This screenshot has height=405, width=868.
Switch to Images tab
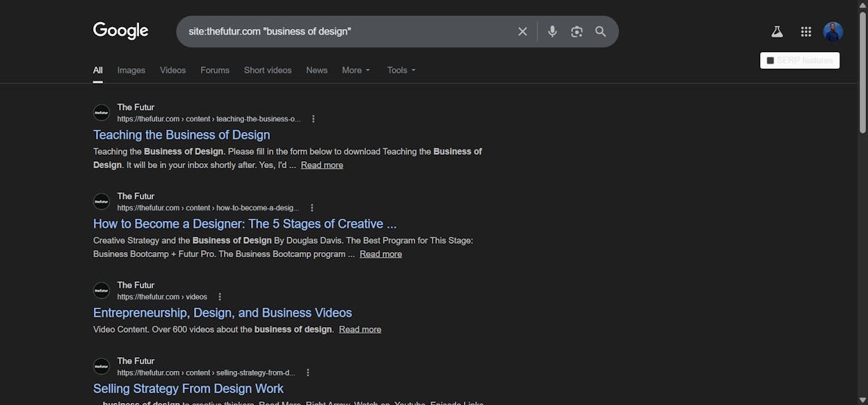click(131, 70)
